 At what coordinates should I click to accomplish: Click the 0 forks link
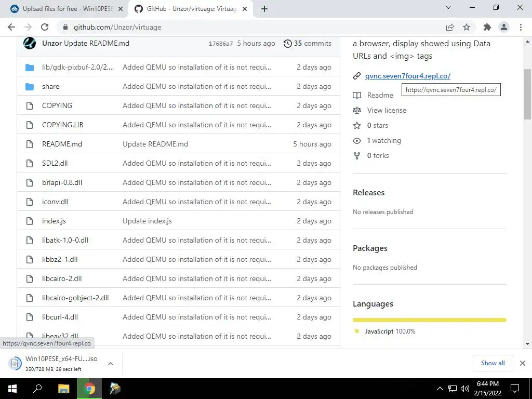coord(378,155)
